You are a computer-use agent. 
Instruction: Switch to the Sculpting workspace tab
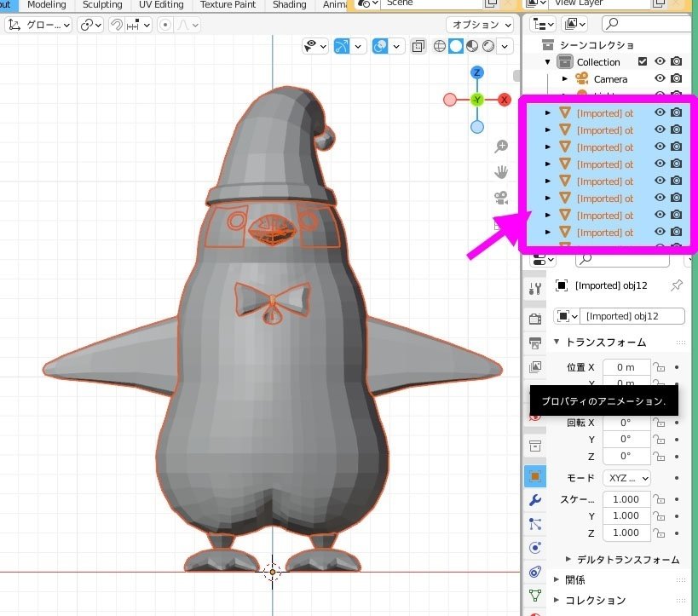pos(102,4)
